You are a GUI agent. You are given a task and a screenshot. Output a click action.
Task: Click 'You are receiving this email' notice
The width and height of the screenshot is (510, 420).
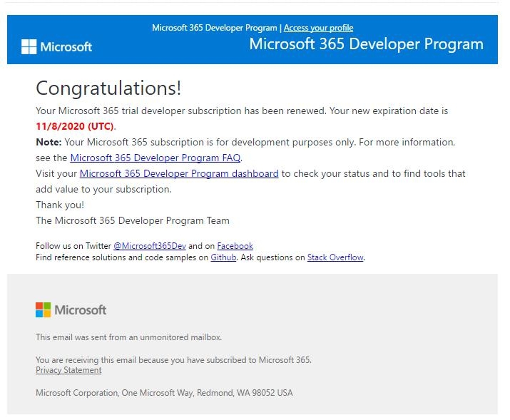point(173,360)
